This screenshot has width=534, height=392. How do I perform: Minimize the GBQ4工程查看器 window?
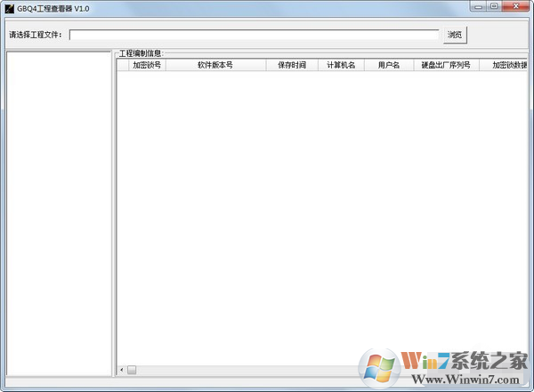479,6
